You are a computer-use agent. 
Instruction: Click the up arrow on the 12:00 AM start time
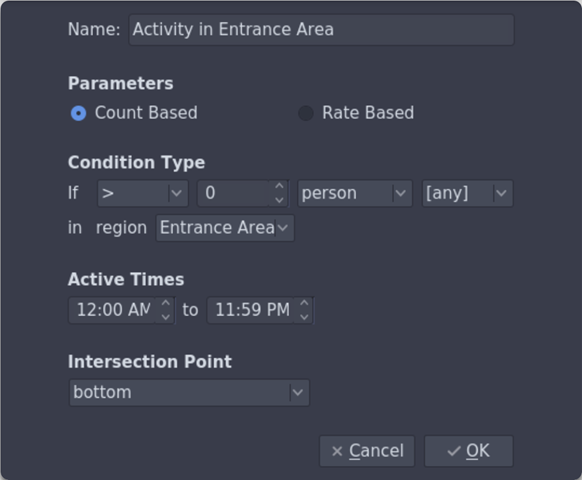tap(165, 303)
